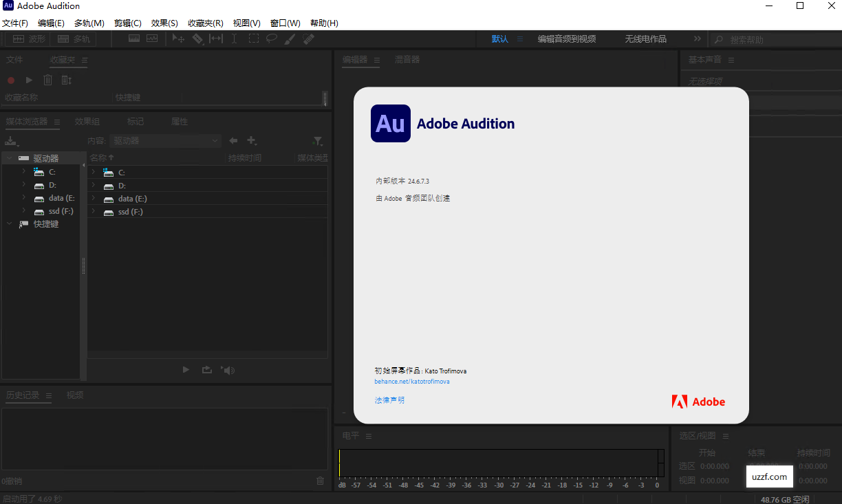Switch to the 混音器 tab

pyautogui.click(x=407, y=60)
